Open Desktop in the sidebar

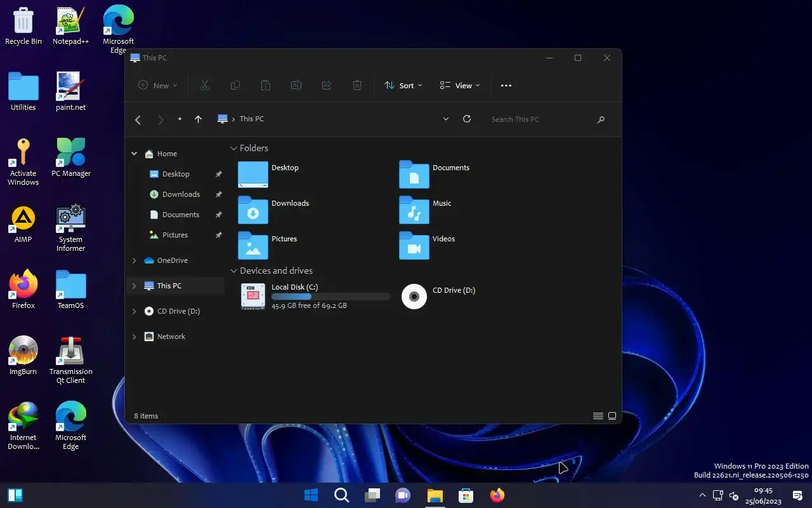point(176,174)
